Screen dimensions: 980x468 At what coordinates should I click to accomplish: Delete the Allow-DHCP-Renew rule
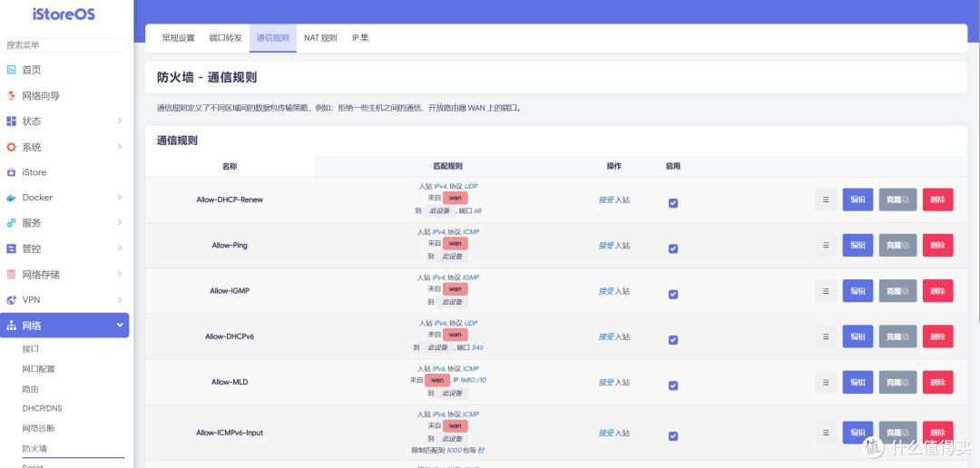pyautogui.click(x=937, y=200)
